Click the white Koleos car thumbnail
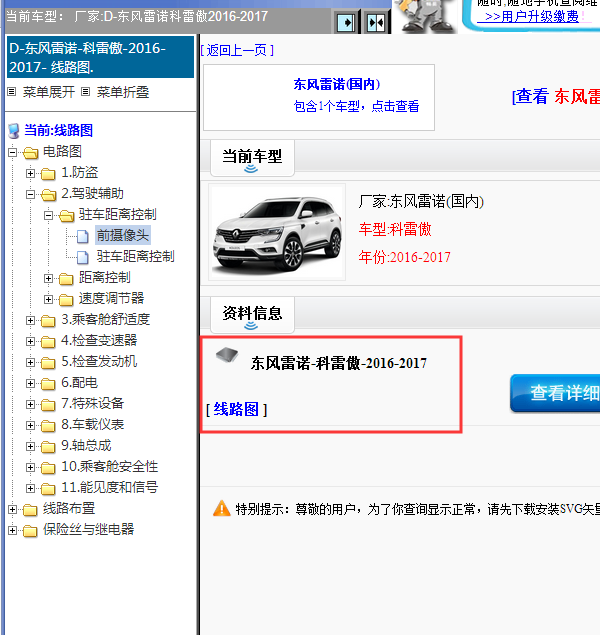Image resolution: width=600 pixels, height=635 pixels. [x=277, y=232]
